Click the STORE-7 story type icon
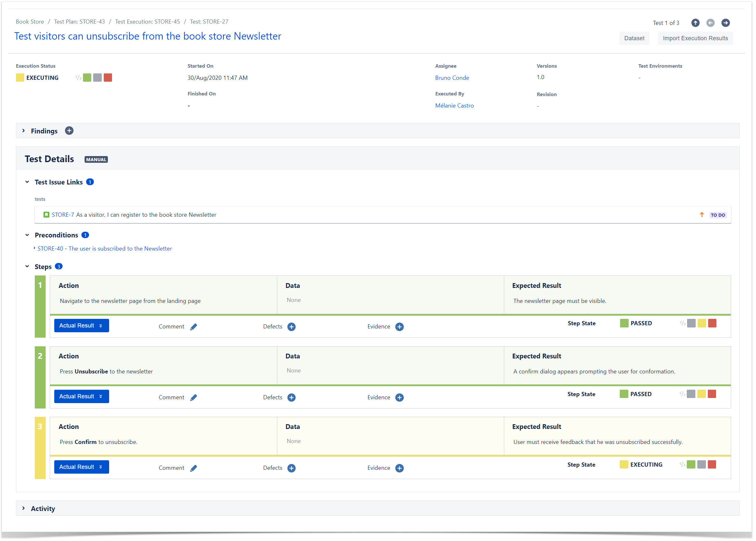 coord(46,215)
